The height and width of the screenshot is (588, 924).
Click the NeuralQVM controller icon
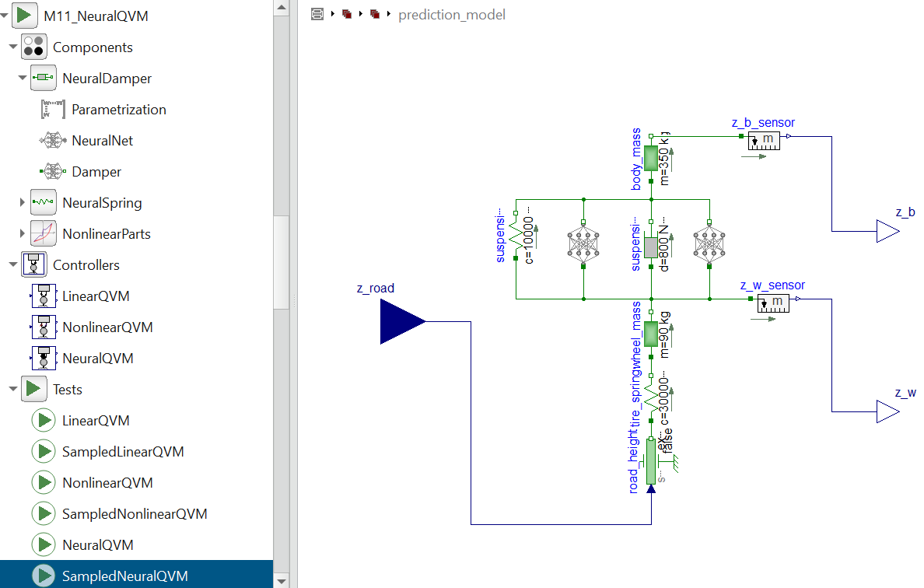pyautogui.click(x=44, y=359)
